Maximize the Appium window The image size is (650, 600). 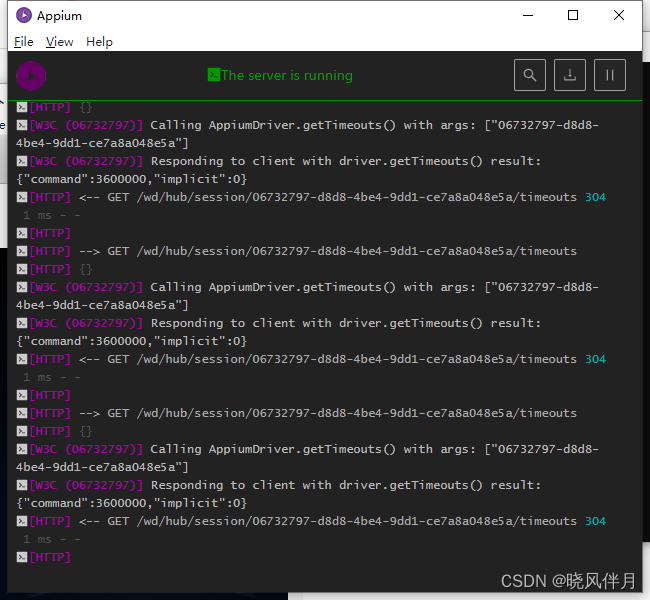(573, 15)
